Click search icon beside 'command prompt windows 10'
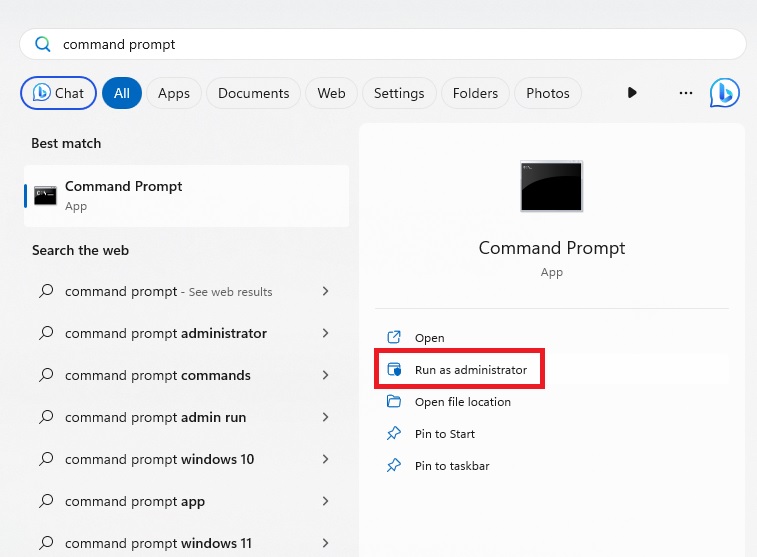757x557 pixels. pos(46,459)
